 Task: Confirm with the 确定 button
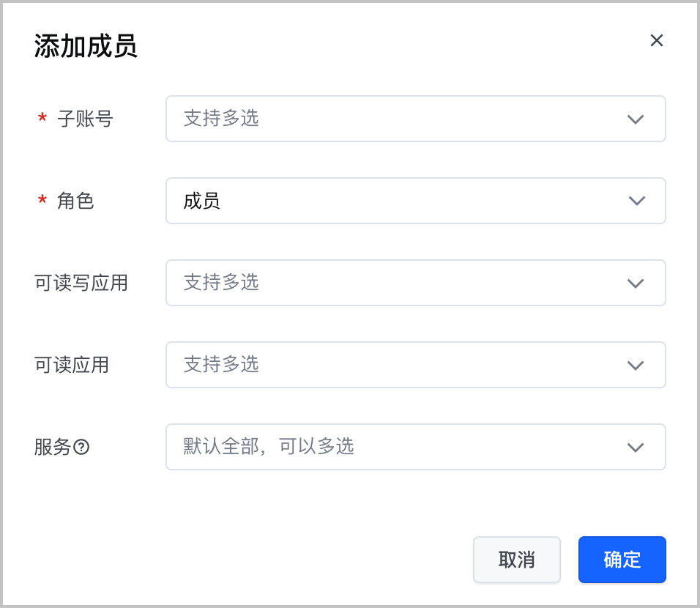pyautogui.click(x=622, y=560)
